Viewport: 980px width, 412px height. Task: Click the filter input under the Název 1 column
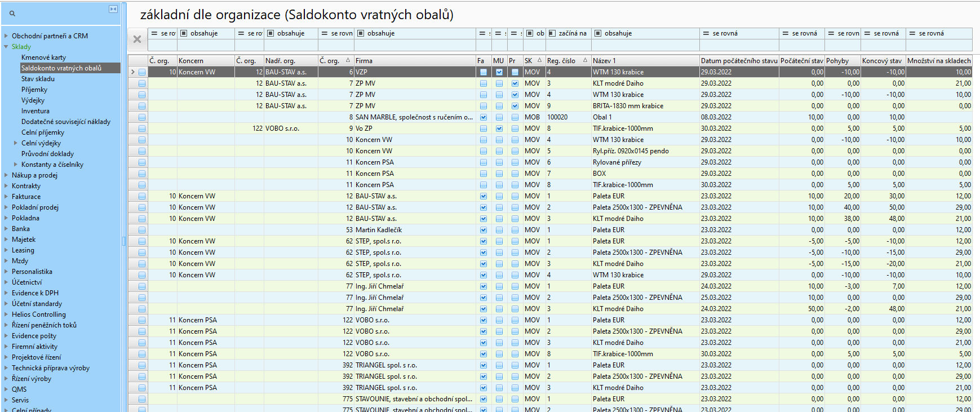coord(645,45)
